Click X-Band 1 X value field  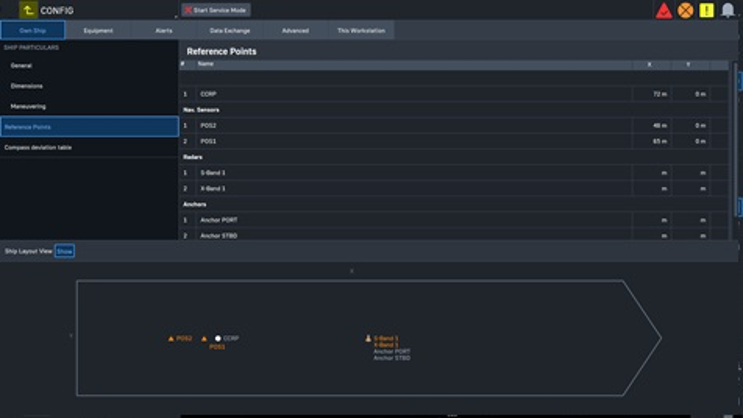point(651,189)
